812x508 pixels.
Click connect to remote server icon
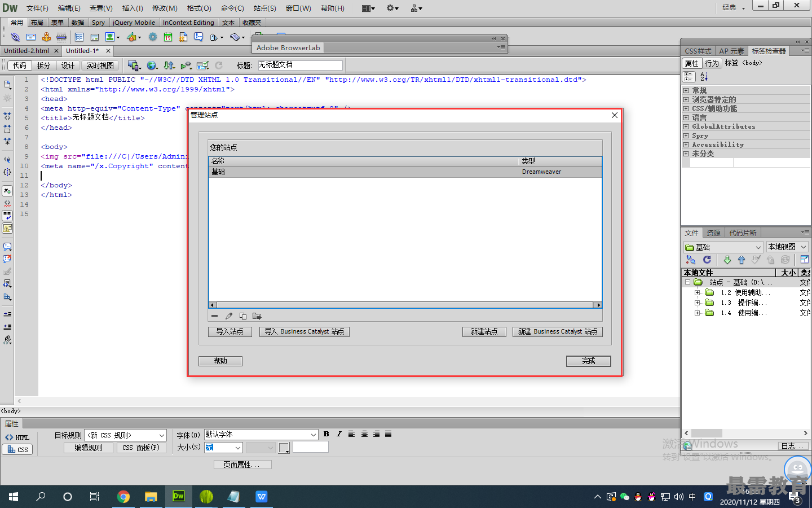tap(691, 260)
